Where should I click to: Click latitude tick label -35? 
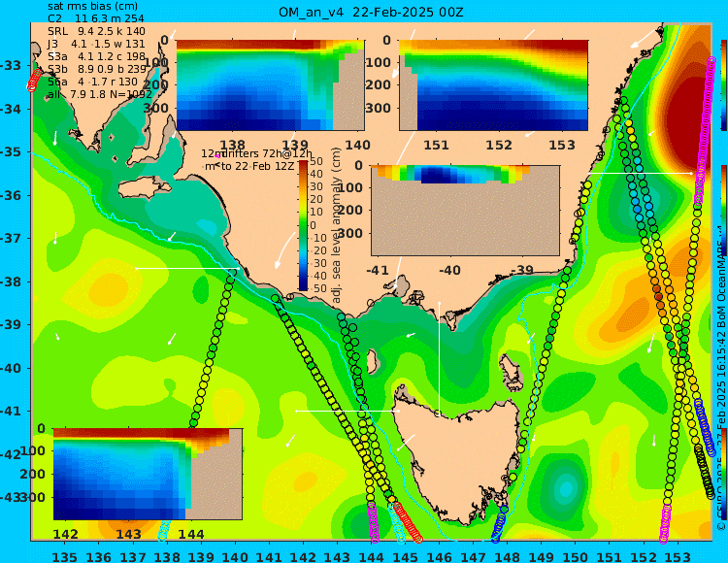11,151
